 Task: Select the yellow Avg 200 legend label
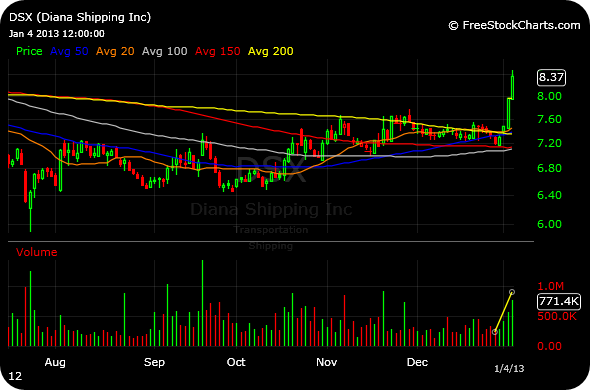(x=271, y=51)
